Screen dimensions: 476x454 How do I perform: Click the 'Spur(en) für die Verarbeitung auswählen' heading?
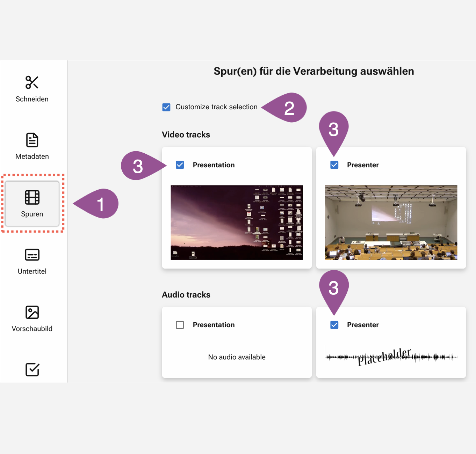[x=313, y=71]
